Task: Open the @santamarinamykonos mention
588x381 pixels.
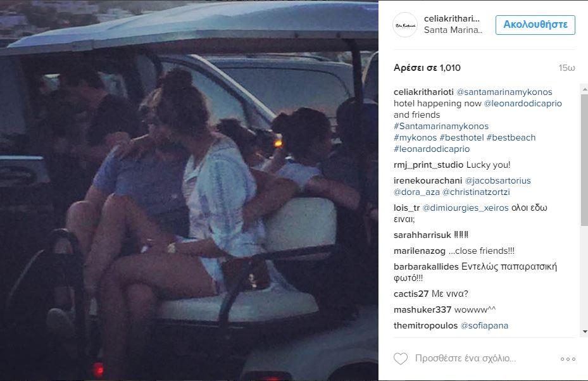Action: click(x=504, y=92)
